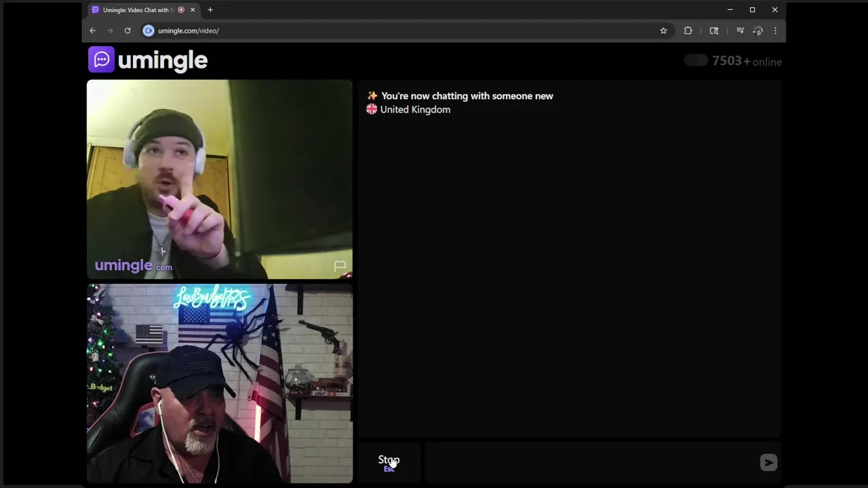Send message with the arrow button
Image resolution: width=868 pixels, height=488 pixels.
coord(768,462)
